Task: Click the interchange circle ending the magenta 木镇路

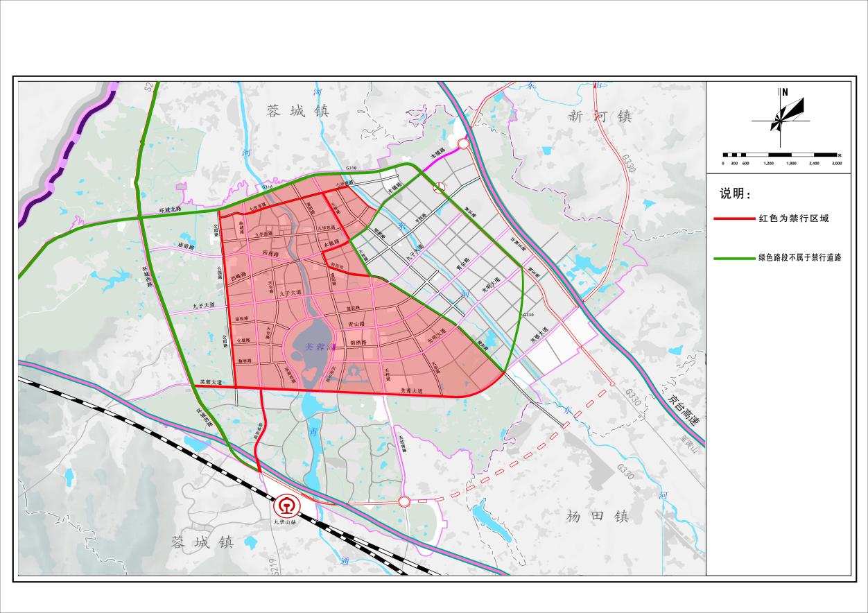Action: [x=463, y=144]
